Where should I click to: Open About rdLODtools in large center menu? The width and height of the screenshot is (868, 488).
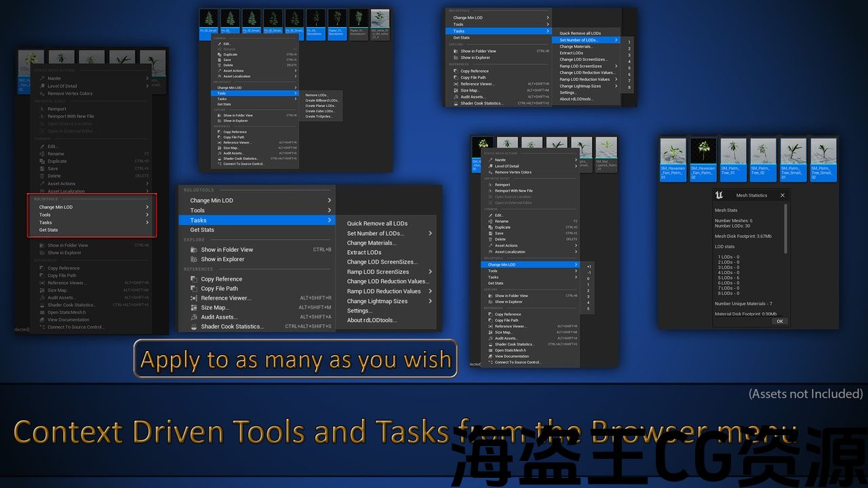[372, 320]
